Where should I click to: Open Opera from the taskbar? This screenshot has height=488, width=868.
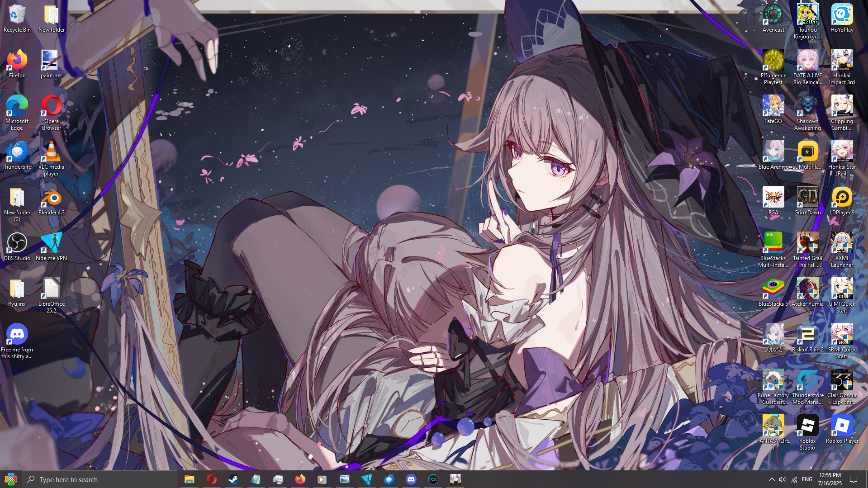click(x=211, y=479)
